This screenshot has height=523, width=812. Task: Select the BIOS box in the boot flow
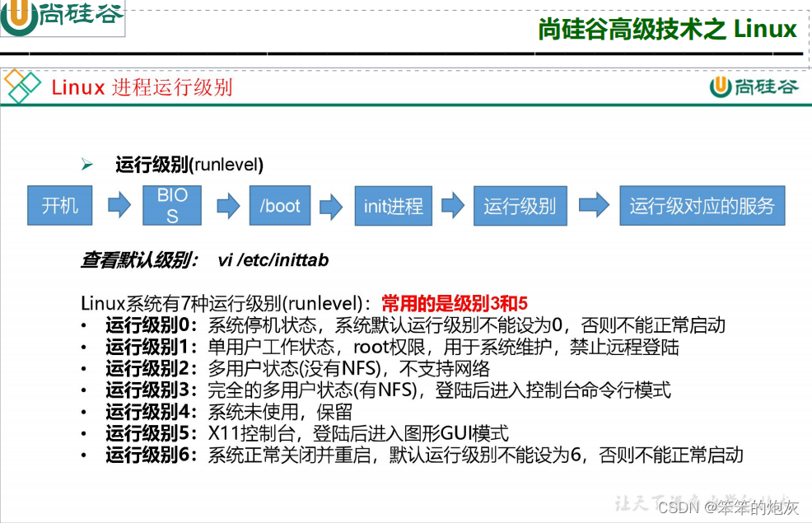(172, 206)
